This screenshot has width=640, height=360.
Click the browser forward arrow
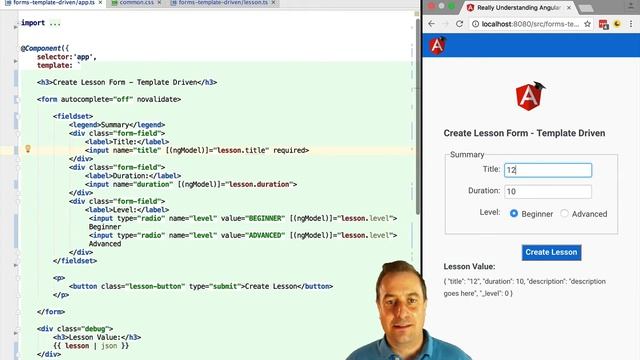click(x=445, y=24)
